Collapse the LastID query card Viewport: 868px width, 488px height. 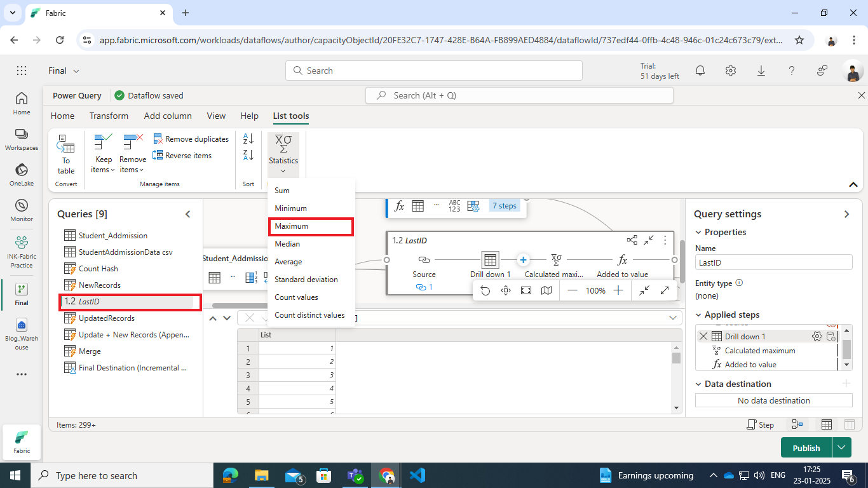649,240
